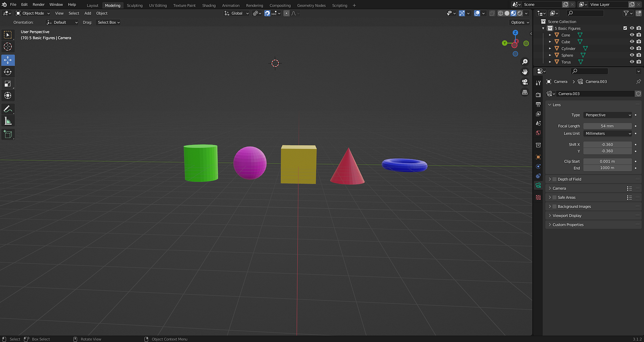The width and height of the screenshot is (644, 342).
Task: Expand the Depth of Field section
Action: [x=569, y=179]
